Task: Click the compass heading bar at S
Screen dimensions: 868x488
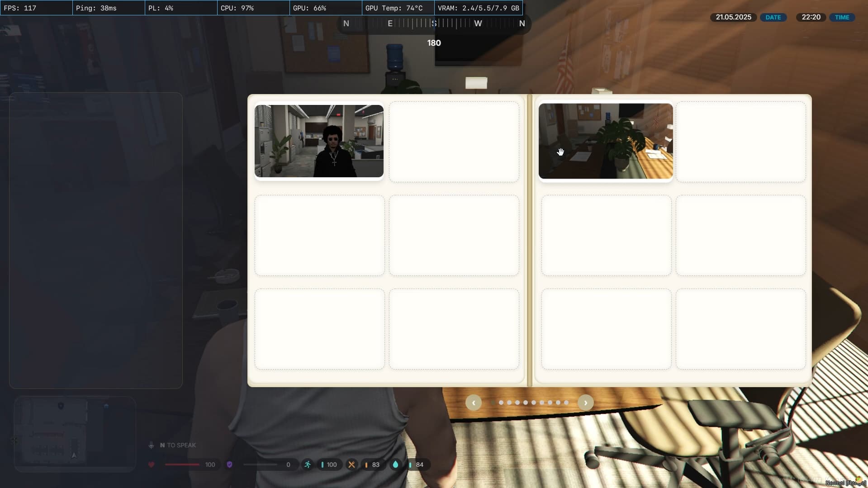Action: coord(434,24)
